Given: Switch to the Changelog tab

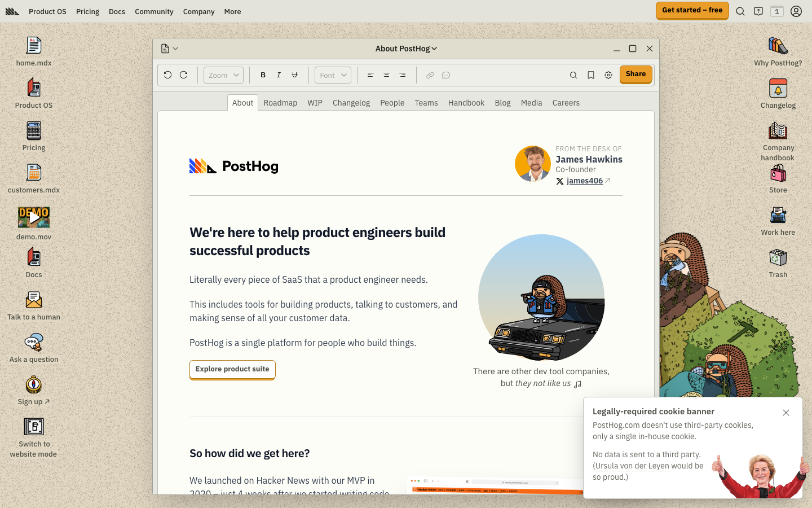Looking at the screenshot, I should point(351,103).
